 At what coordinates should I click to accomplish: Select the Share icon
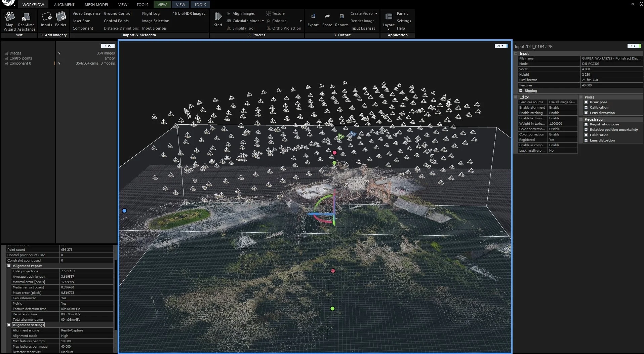coord(327,19)
